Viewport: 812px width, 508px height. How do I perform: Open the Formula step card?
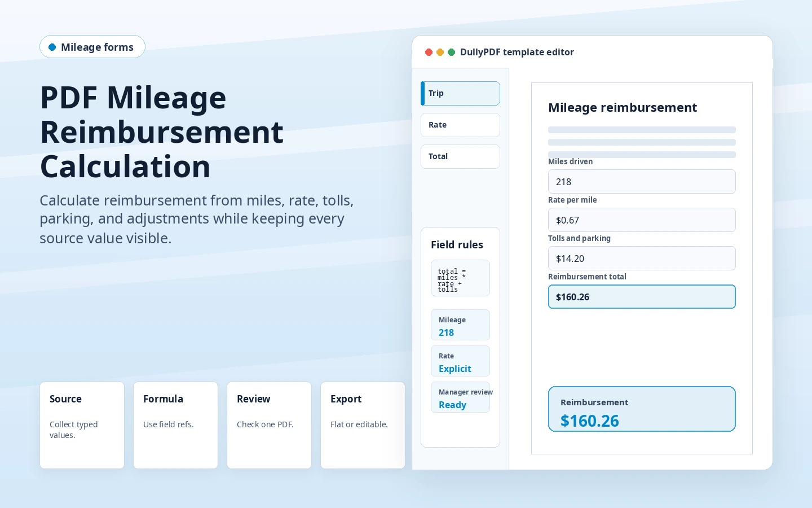click(176, 426)
